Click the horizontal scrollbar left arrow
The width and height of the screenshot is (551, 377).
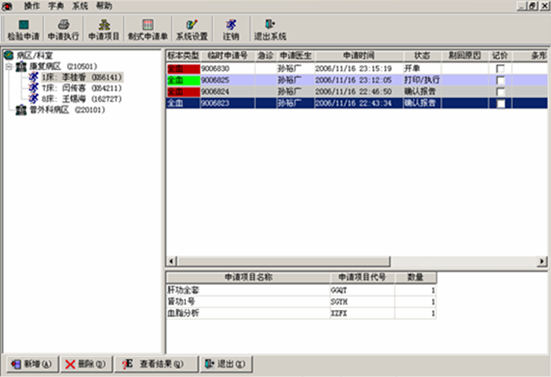tap(171, 261)
